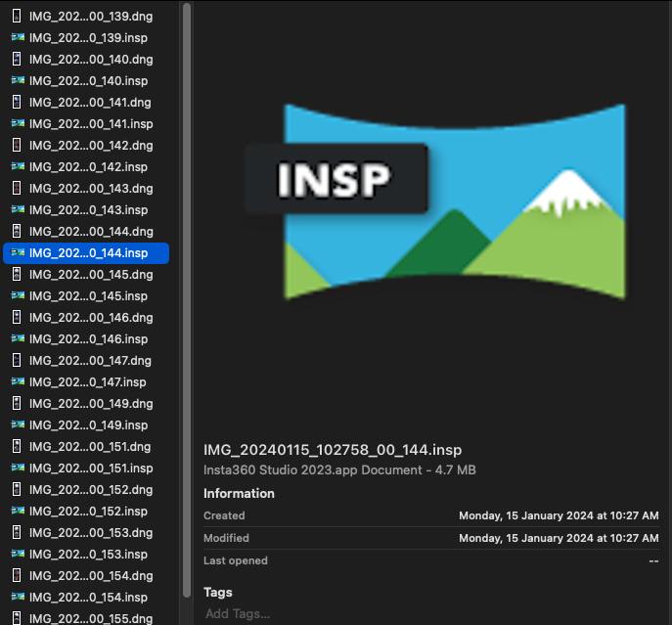Select file name IMG_202...00_151.insp

[x=91, y=469]
